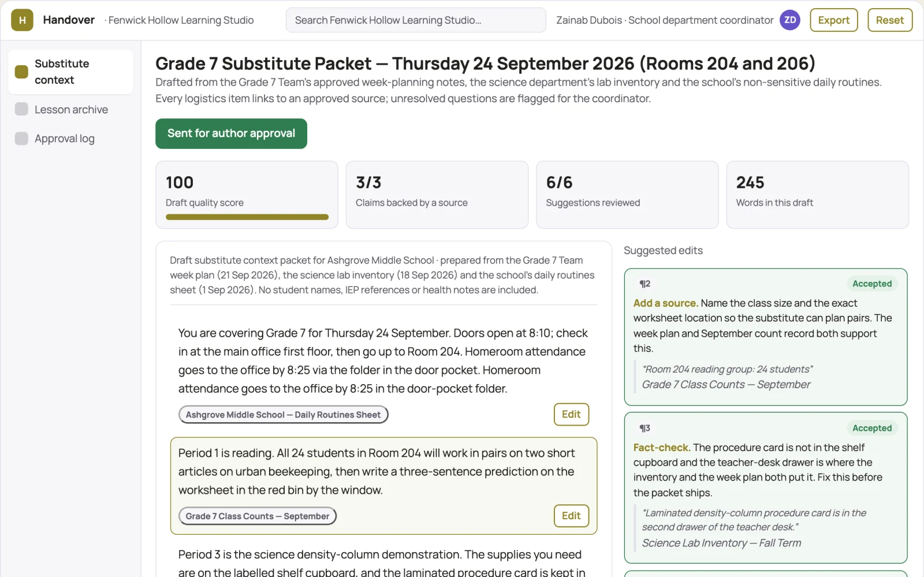Toggle the Accepted status on ¶2 suggestion

pos(872,284)
